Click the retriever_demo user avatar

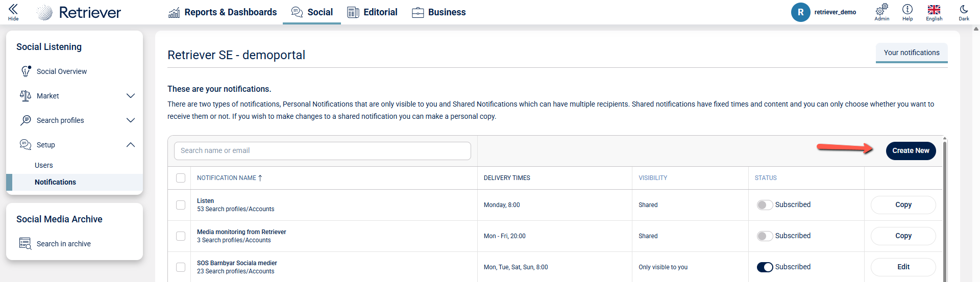800,12
